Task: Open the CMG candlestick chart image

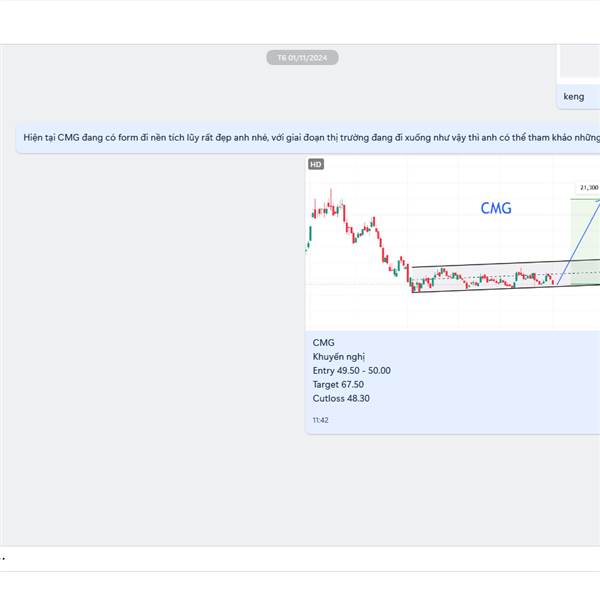Action: point(453,243)
